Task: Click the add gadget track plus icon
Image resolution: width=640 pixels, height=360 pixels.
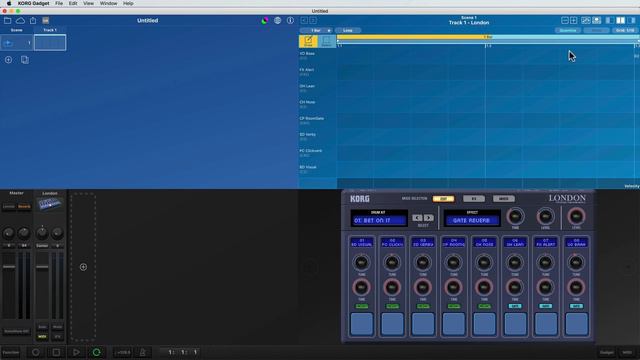Action: tap(83, 267)
